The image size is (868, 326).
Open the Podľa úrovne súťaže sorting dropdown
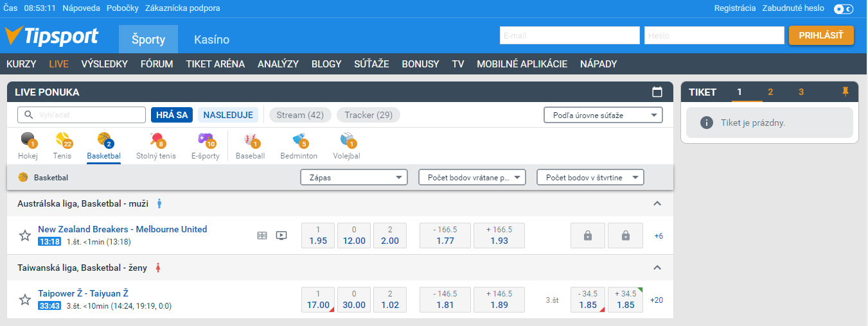603,116
